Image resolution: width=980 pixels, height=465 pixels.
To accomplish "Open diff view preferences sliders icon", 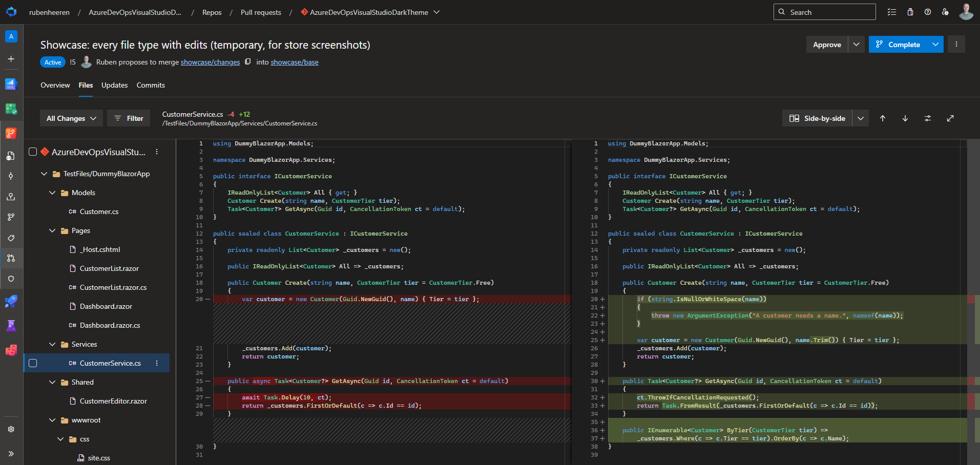I will click(928, 118).
